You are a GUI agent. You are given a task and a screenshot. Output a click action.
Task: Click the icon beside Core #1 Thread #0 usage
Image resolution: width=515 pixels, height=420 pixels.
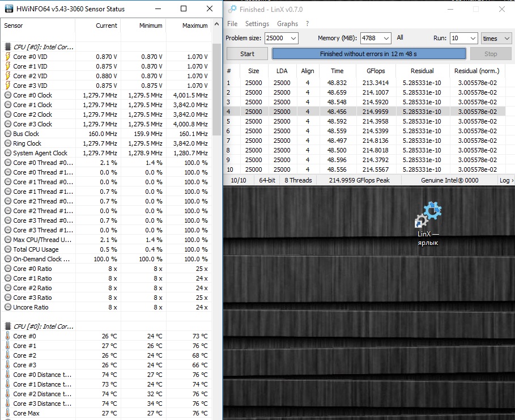pos(8,182)
